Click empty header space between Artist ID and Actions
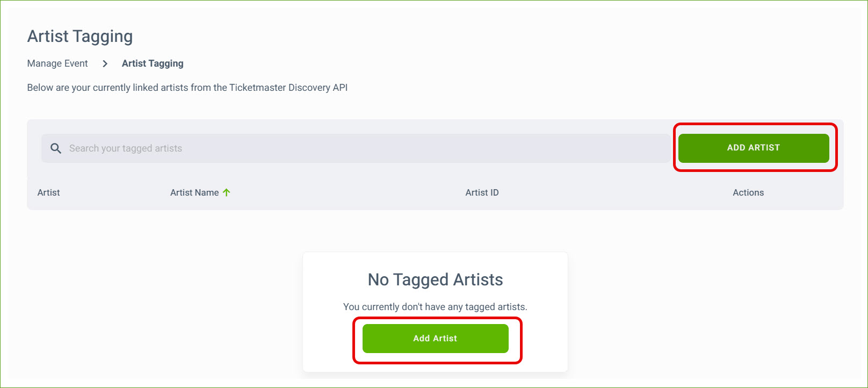This screenshot has height=388, width=868. click(612, 192)
